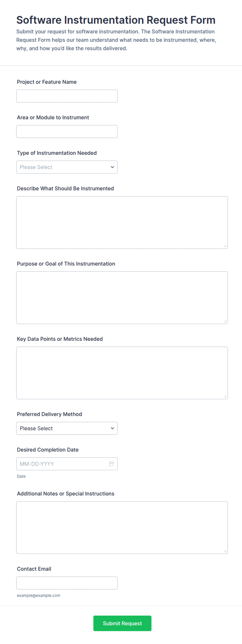Click the Contact Email field label
Viewport: 242px width, 644px height.
[x=34, y=569]
